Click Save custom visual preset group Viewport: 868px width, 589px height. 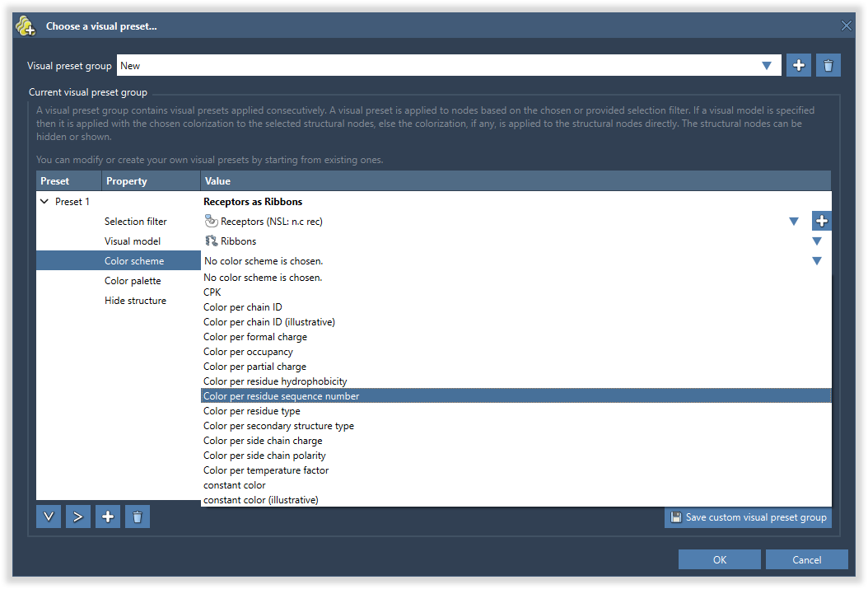(748, 517)
